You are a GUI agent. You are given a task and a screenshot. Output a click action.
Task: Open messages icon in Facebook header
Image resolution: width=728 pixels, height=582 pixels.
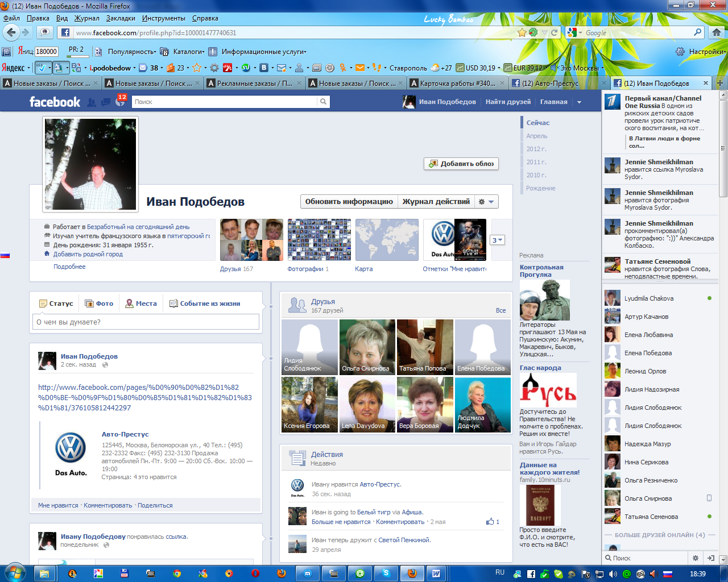(x=106, y=102)
